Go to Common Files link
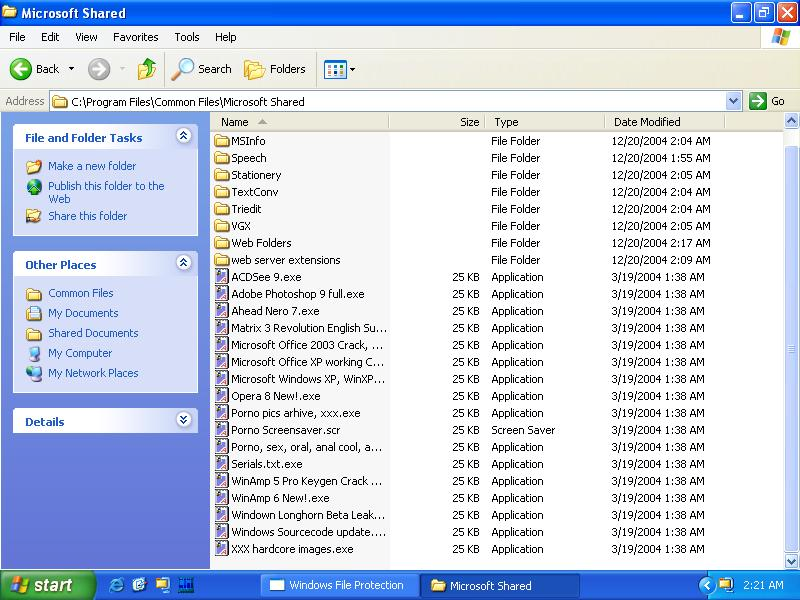Image resolution: width=800 pixels, height=600 pixels. pyautogui.click(x=81, y=293)
